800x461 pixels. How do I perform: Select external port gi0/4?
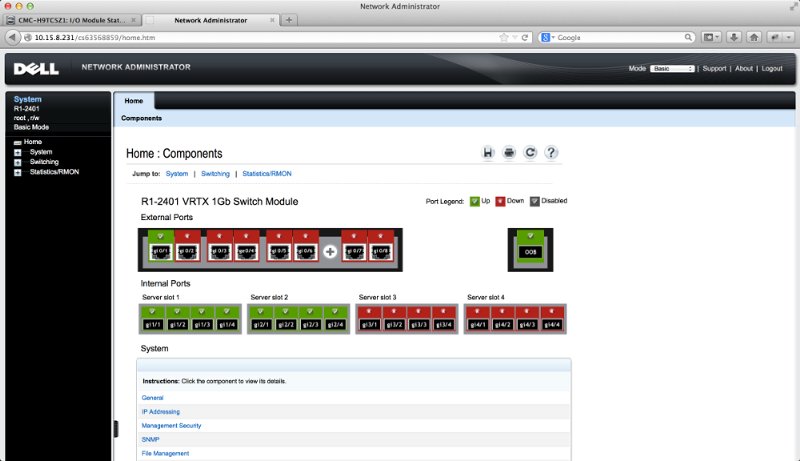(x=246, y=246)
